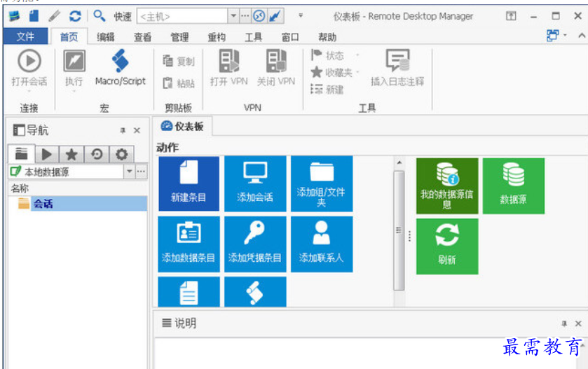588x369 pixels.
Task: Switch to the 首页 ribbon tab
Action: (x=69, y=37)
